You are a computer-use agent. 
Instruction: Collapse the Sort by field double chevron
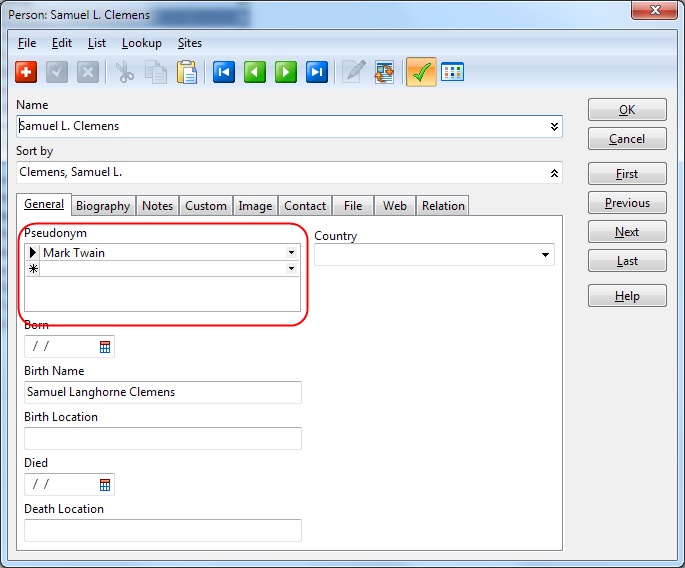(x=554, y=173)
